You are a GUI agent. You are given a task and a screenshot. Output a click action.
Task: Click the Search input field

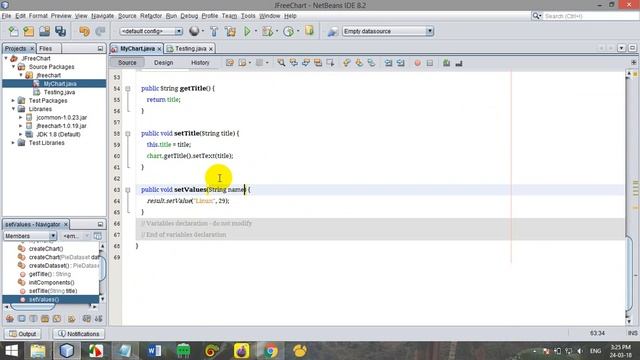[590, 16]
